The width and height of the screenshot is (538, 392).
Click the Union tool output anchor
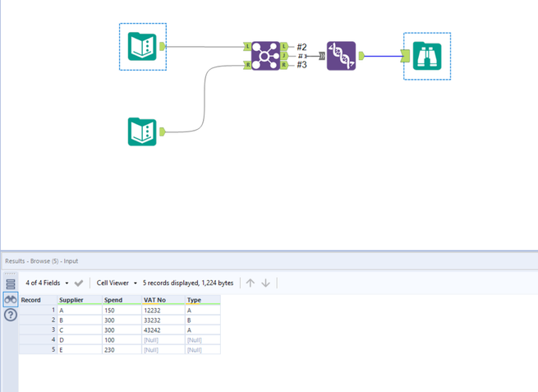[361, 56]
